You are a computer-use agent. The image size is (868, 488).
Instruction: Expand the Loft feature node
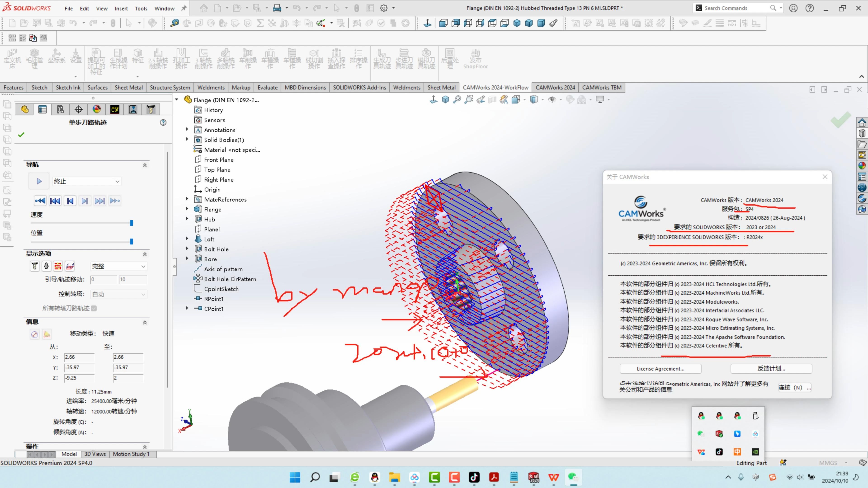point(187,238)
